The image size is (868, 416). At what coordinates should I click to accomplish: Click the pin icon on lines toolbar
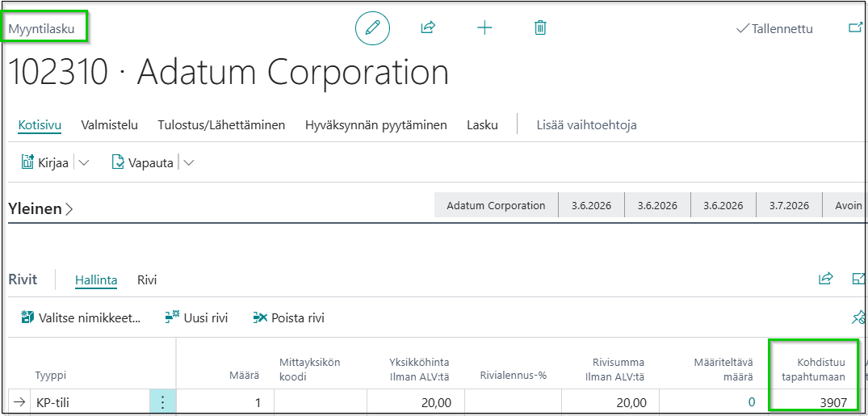[858, 317]
